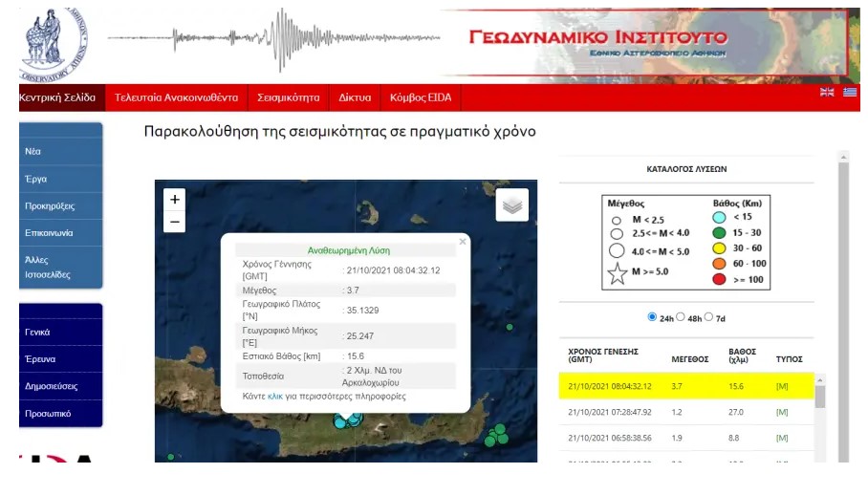The width and height of the screenshot is (868, 495).
Task: Click the star M >= 5.0 legend icon
Action: coord(617,273)
